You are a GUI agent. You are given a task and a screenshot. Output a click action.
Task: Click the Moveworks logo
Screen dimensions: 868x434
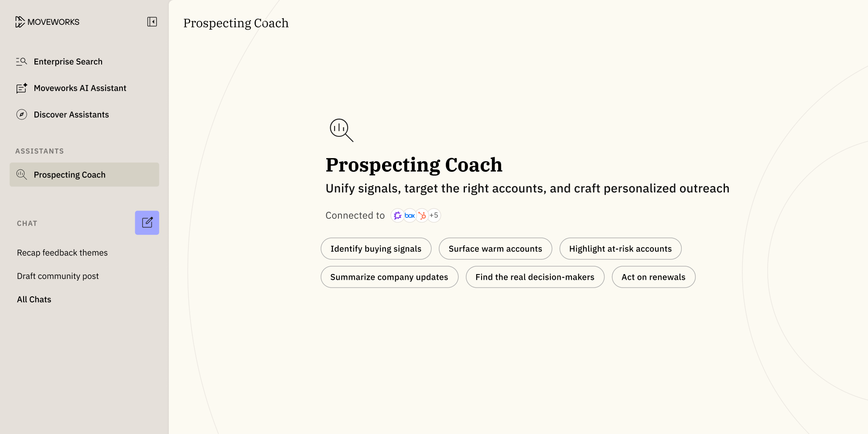coord(47,22)
